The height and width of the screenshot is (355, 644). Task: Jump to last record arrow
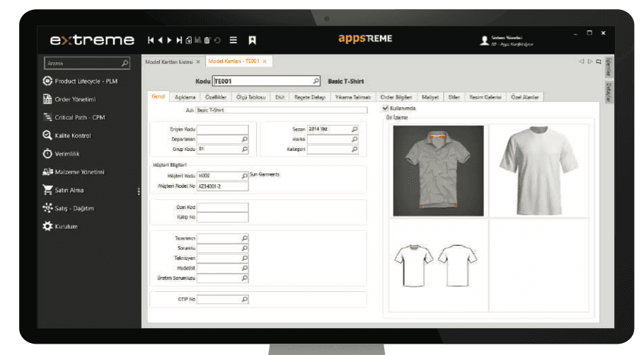pyautogui.click(x=179, y=40)
